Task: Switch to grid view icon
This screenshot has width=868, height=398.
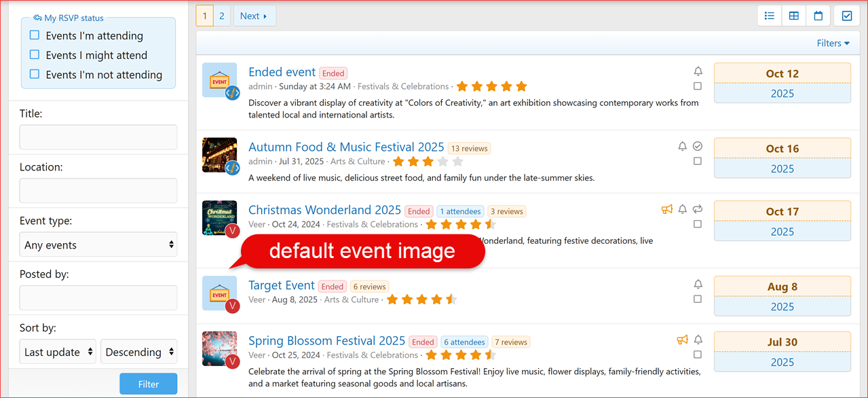Action: (794, 16)
